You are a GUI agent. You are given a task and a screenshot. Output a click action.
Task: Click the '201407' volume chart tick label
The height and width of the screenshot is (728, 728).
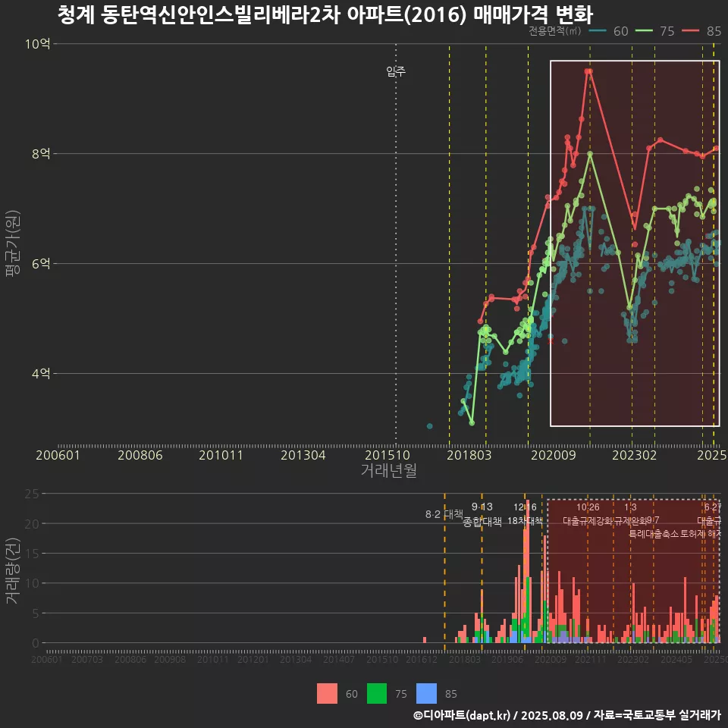(x=338, y=660)
